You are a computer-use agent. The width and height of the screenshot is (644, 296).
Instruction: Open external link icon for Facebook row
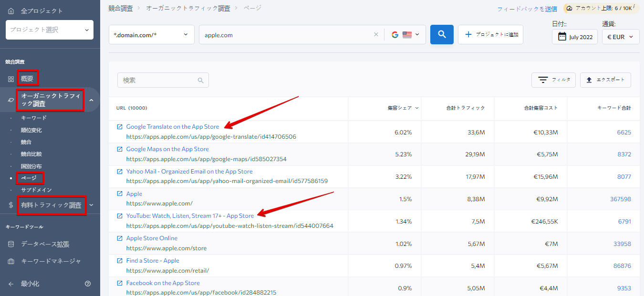click(120, 283)
